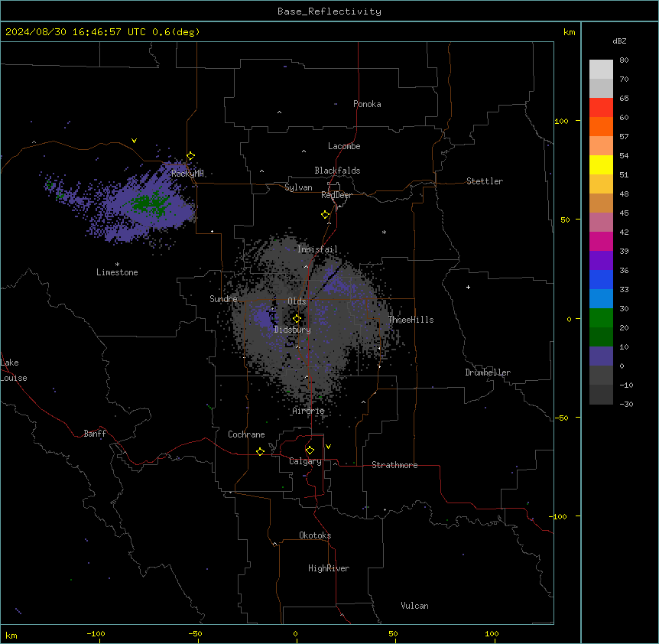Select the red 65 to 60 dBZ swatch
The width and height of the screenshot is (659, 644).
tap(601, 107)
